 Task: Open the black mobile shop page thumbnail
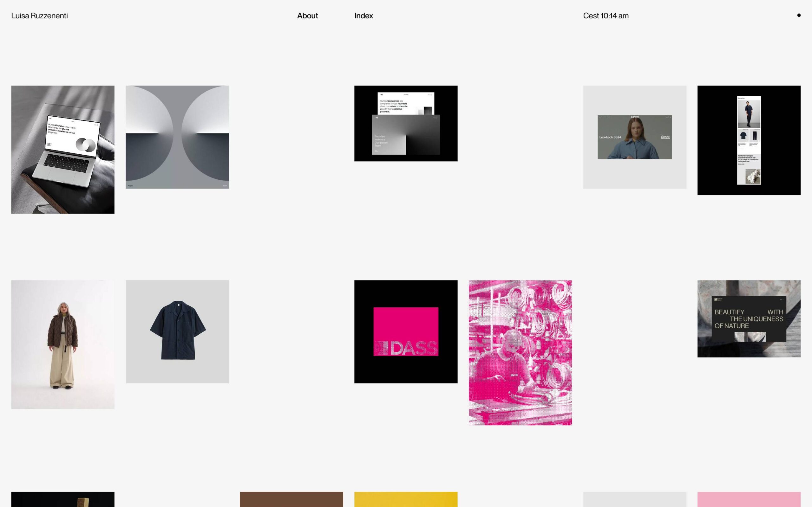[x=749, y=140]
